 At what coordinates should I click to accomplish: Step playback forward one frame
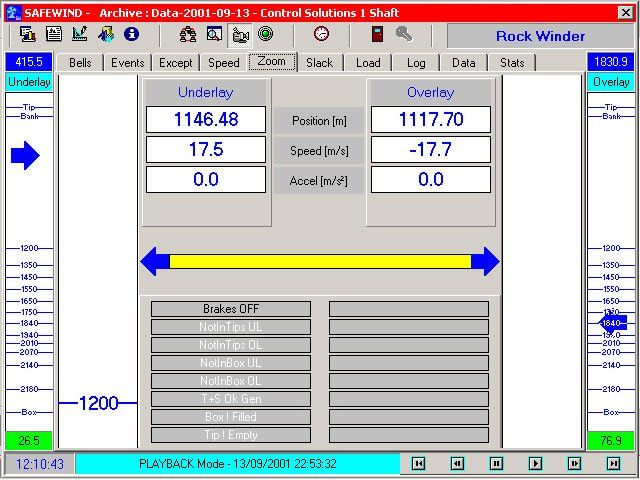574,464
